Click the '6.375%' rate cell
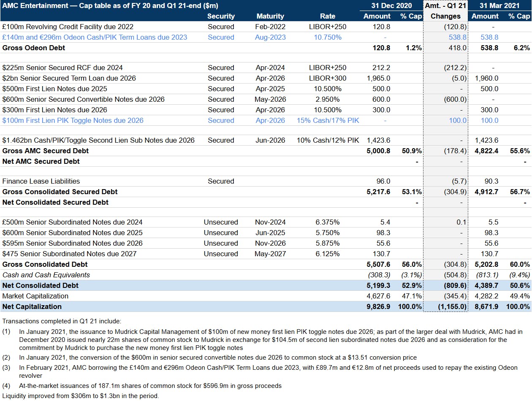This screenshot has height=401, width=532. (x=328, y=222)
